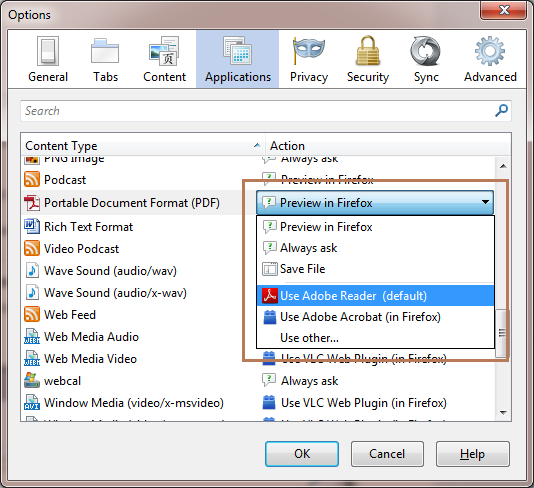Click the Rich Text Format Word icon
The image size is (534, 488).
click(x=32, y=226)
